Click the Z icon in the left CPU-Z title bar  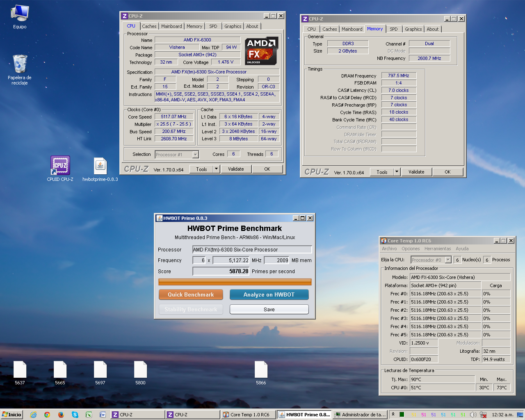click(125, 16)
